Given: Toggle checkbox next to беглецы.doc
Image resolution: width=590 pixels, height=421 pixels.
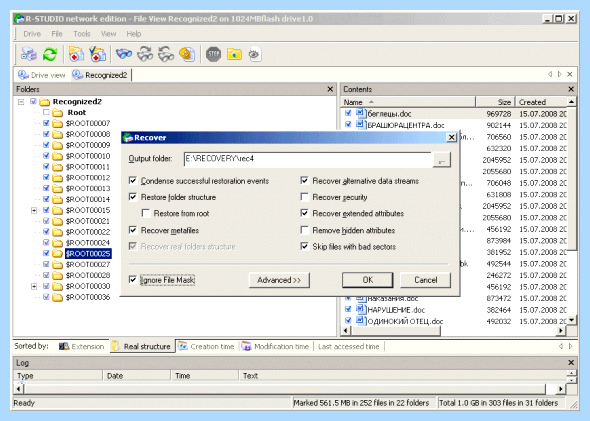Looking at the screenshot, I should coord(348,113).
